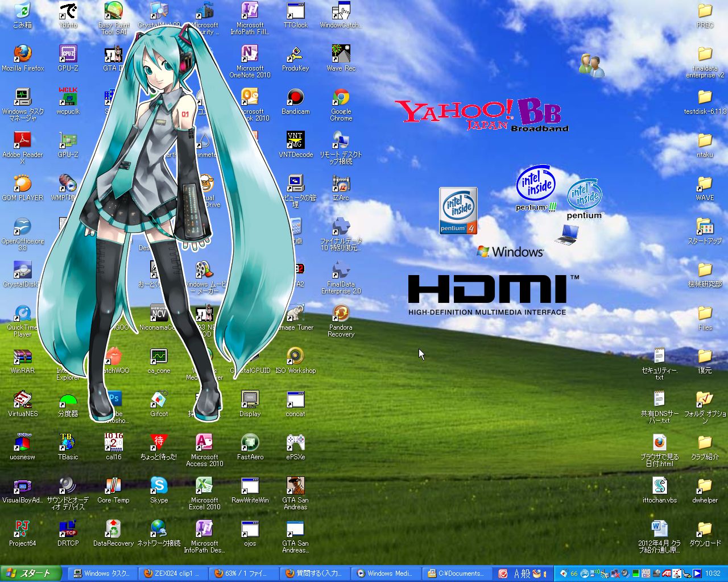The height and width of the screenshot is (582, 728).
Task: Select the ntaku folder
Action: [705, 144]
